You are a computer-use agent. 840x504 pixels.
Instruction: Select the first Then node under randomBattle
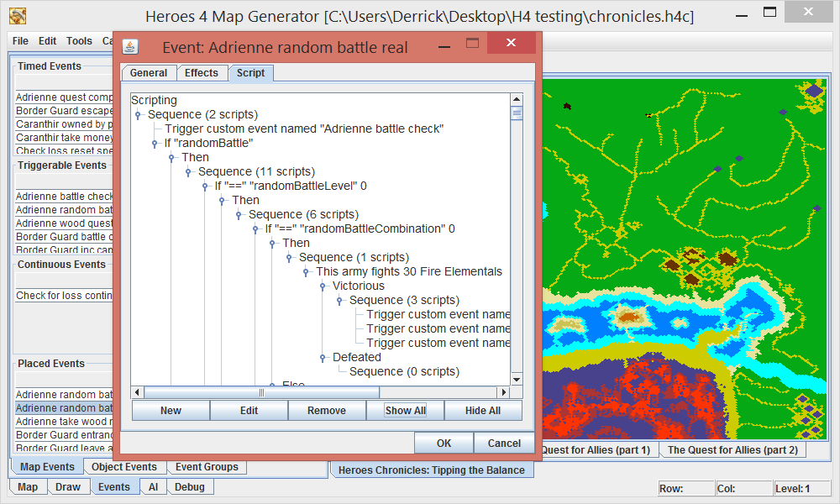195,157
